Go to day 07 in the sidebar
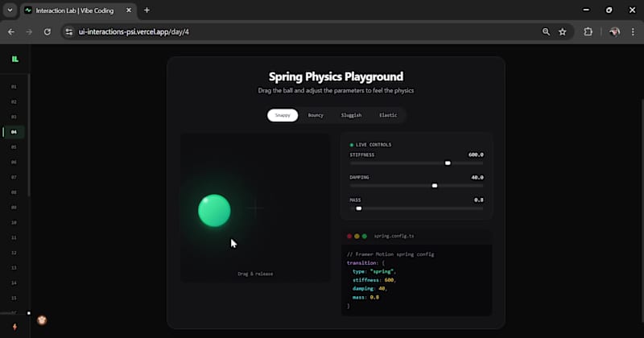This screenshot has width=644, height=338. pyautogui.click(x=14, y=177)
